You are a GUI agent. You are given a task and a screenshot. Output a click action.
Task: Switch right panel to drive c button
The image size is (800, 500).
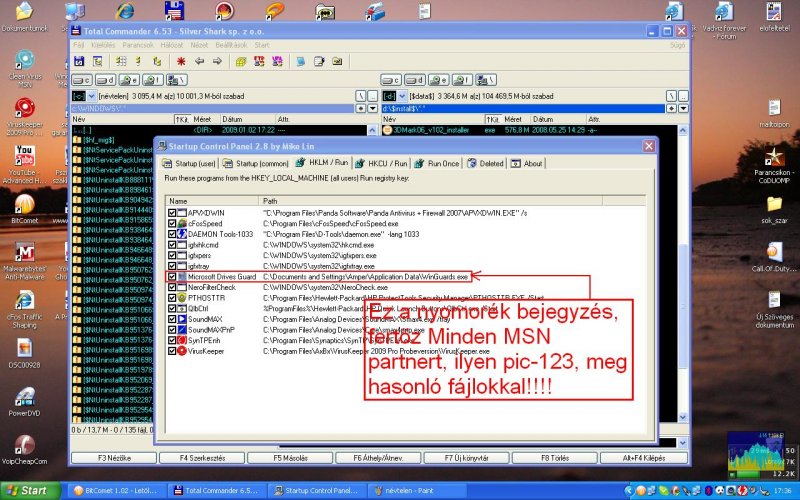click(x=391, y=80)
